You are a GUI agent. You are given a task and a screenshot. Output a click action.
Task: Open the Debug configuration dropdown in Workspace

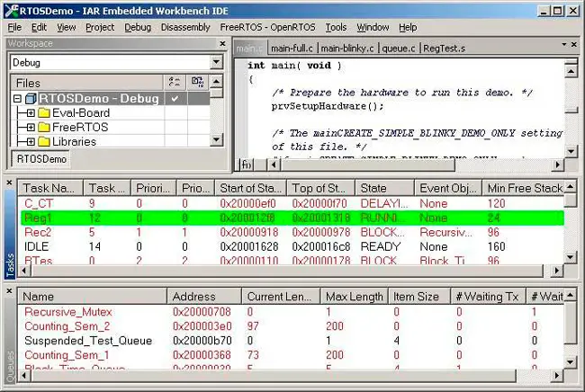[216, 63]
